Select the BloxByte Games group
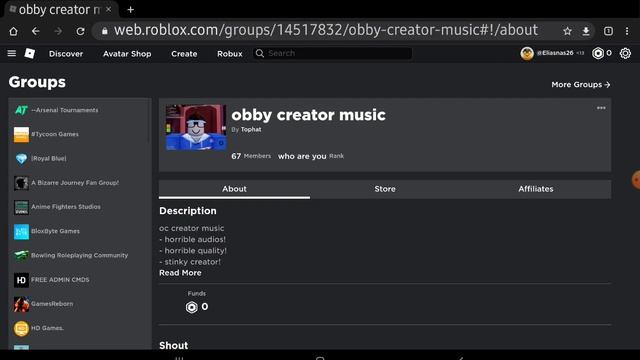This screenshot has height=360, width=640. pyautogui.click(x=80, y=231)
